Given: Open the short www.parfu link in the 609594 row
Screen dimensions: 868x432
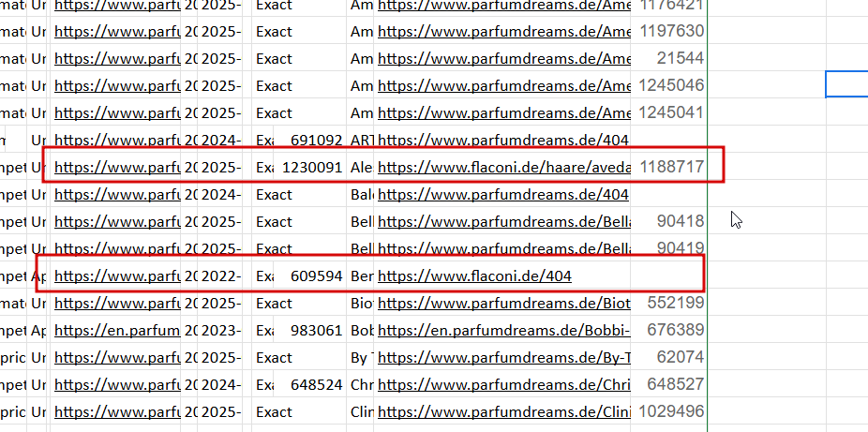Looking at the screenshot, I should pos(117,276).
